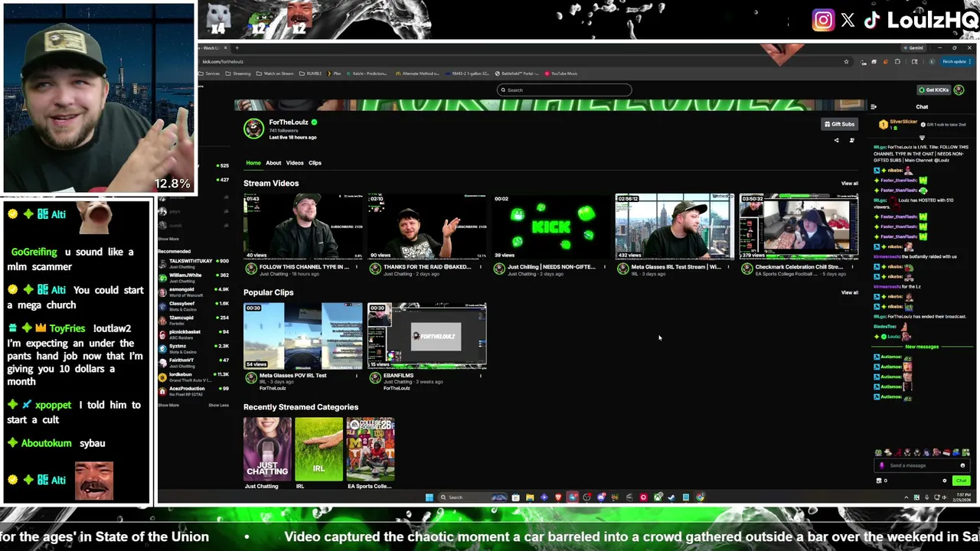
Task: Open the Plex bookmark
Action: [x=335, y=73]
